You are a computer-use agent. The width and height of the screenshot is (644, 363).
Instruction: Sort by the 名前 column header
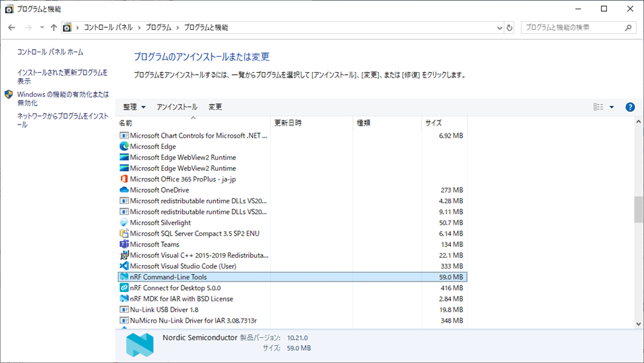pos(193,123)
